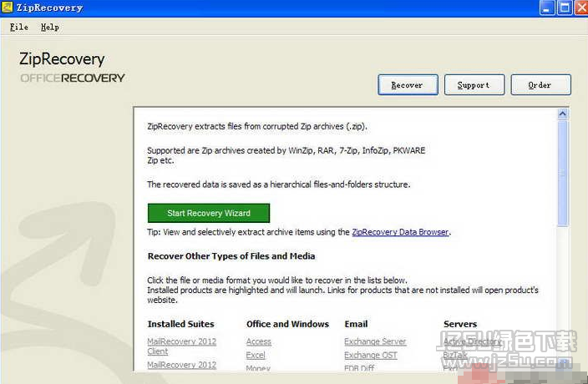This screenshot has height=384, width=588.
Task: Click the 'Servers' column heading
Action: [x=460, y=324]
